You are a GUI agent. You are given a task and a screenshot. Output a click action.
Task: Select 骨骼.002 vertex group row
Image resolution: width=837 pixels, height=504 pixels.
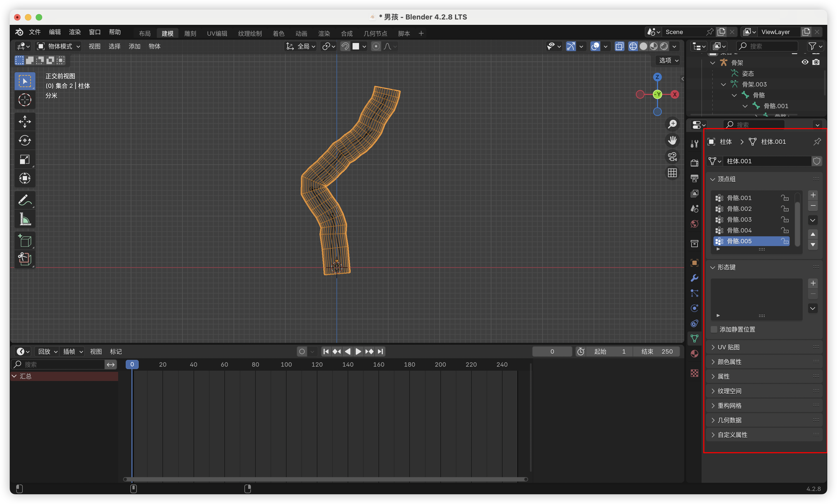click(x=751, y=208)
